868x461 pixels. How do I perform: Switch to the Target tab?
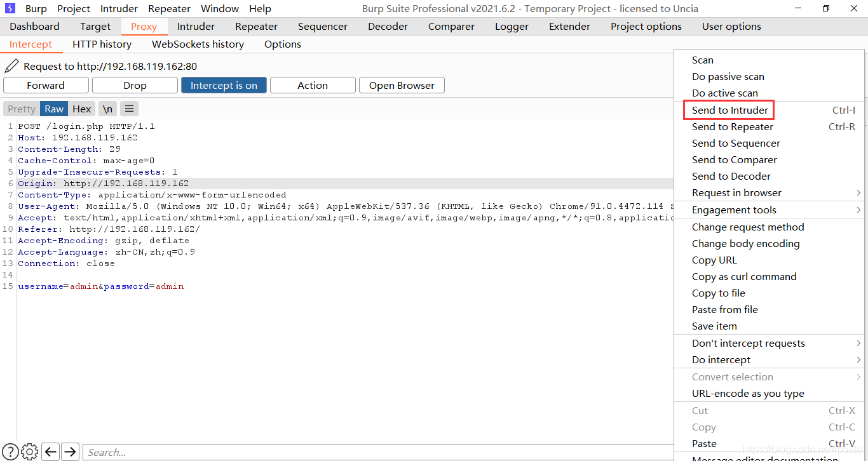tap(95, 26)
